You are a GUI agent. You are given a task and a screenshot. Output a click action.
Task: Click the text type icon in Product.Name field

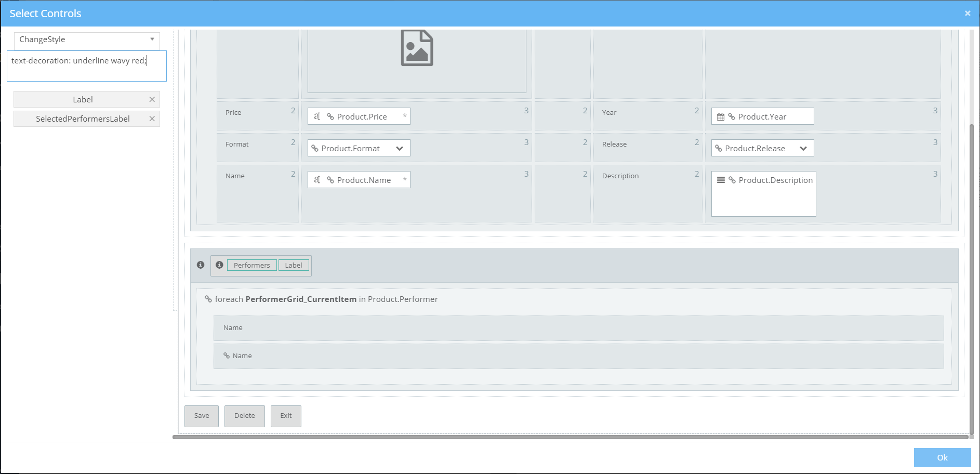317,180
